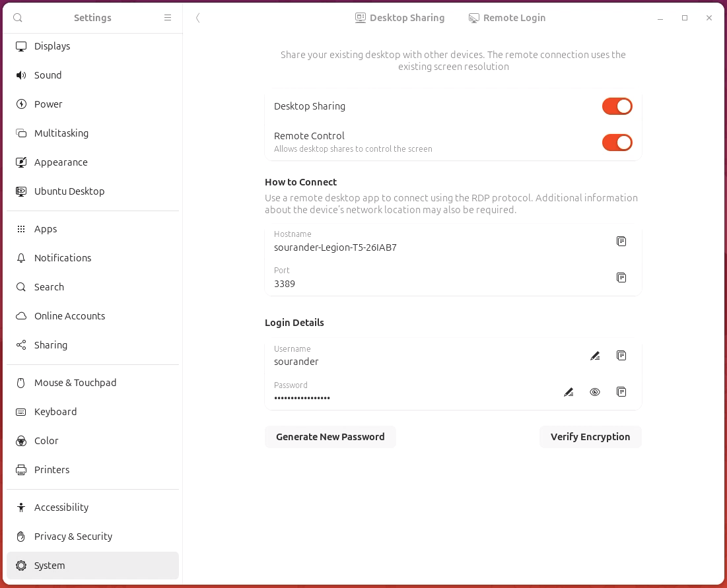
Task: Click Verify Encryption
Action: click(590, 436)
